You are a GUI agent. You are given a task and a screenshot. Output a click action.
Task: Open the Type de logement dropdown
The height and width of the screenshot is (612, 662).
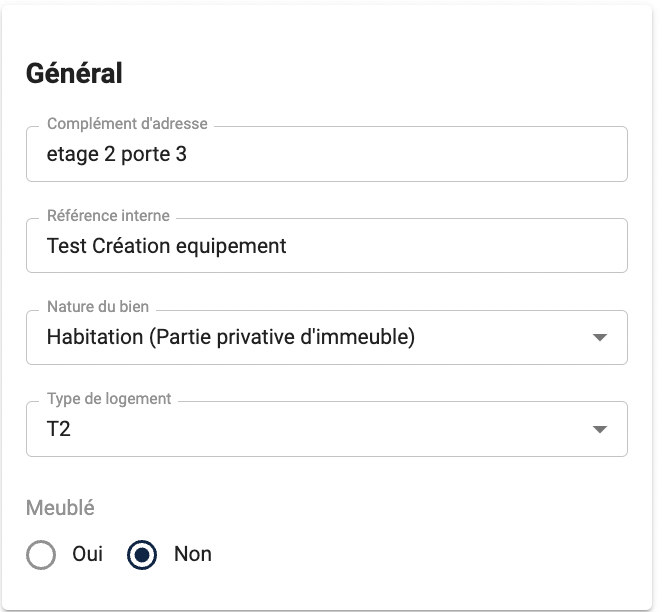click(x=327, y=429)
